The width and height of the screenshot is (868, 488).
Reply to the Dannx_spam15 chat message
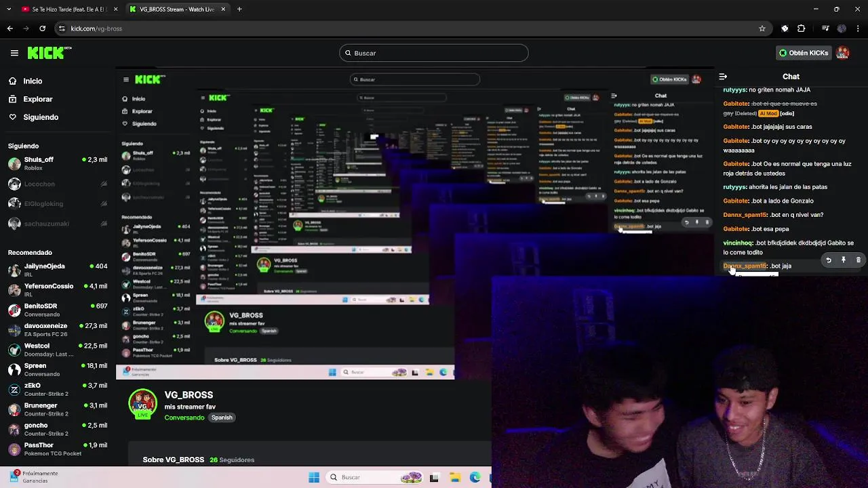(829, 260)
